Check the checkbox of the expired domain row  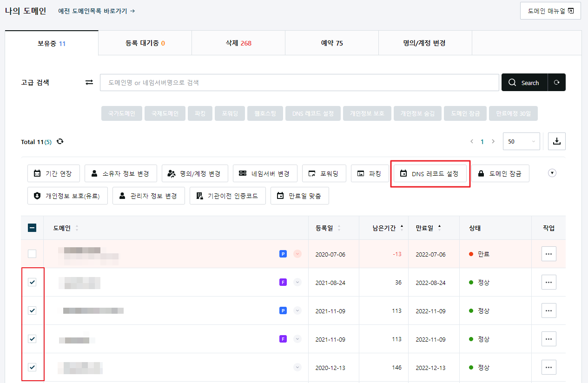coord(32,254)
